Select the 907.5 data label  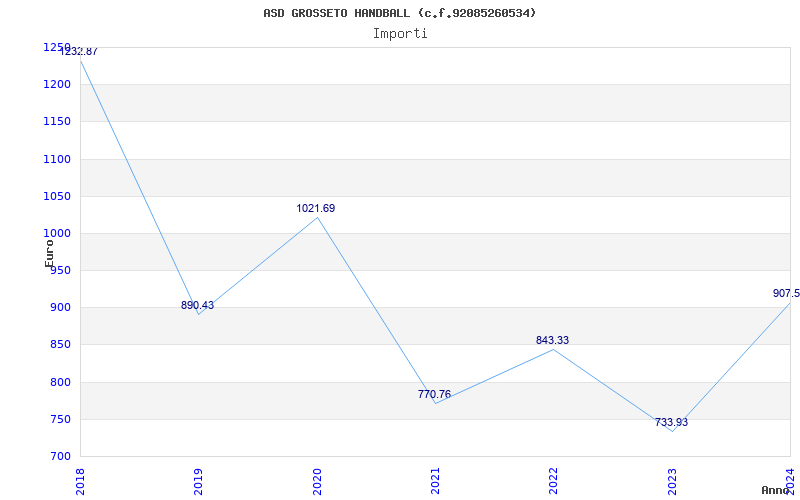pyautogui.click(x=786, y=293)
